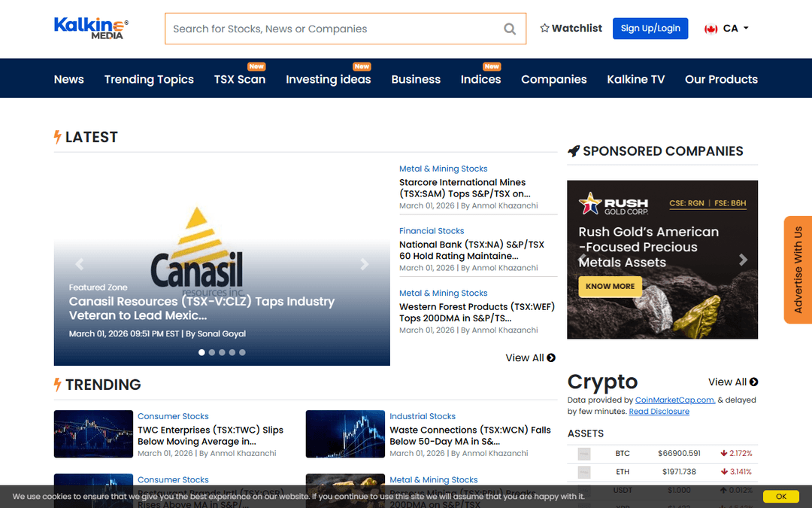
Task: Open the Companies menu
Action: point(553,79)
